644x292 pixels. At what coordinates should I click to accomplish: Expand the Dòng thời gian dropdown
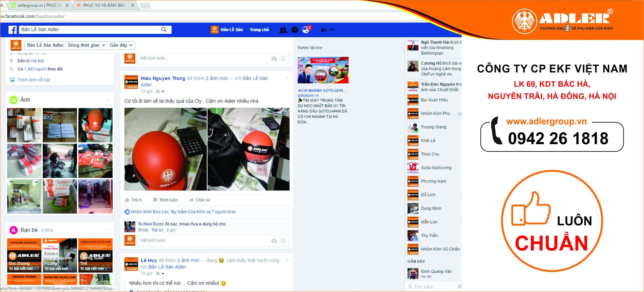click(86, 45)
